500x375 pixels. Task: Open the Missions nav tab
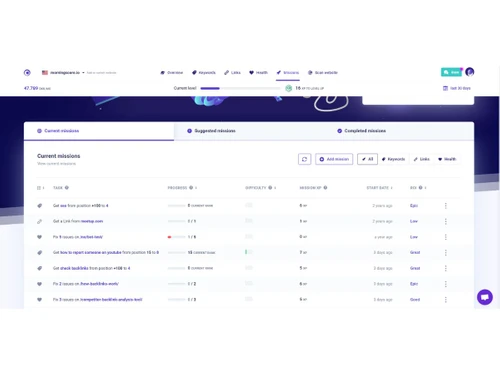tap(288, 72)
